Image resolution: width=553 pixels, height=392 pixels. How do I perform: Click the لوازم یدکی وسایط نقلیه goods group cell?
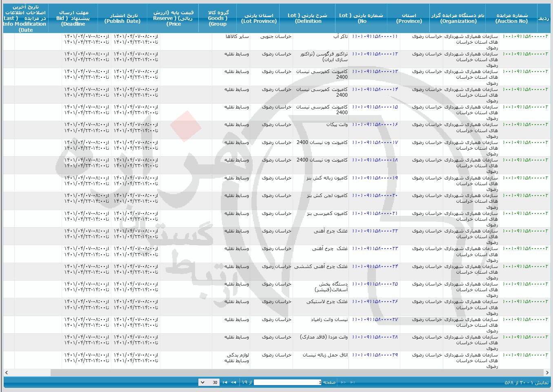pos(231,360)
